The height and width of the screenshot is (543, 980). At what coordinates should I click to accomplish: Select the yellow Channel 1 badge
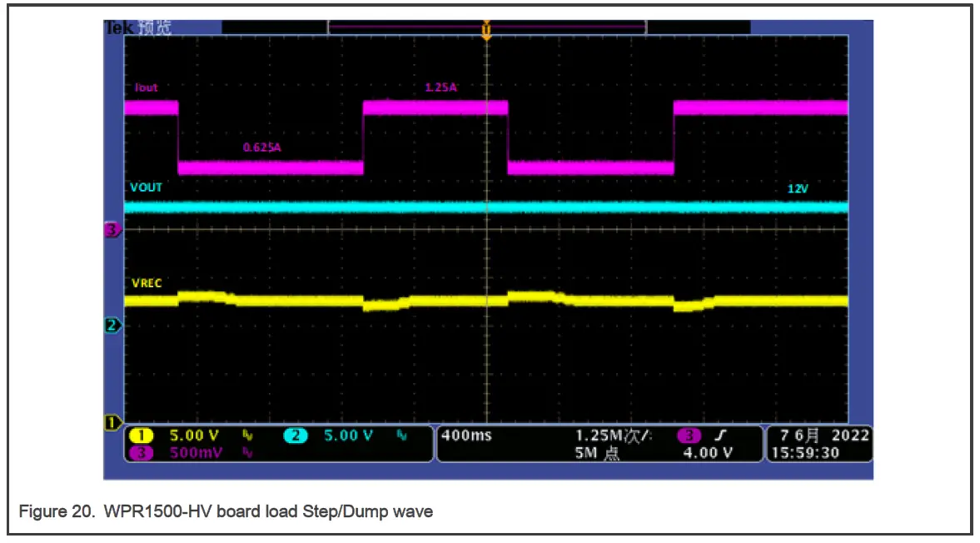142,435
